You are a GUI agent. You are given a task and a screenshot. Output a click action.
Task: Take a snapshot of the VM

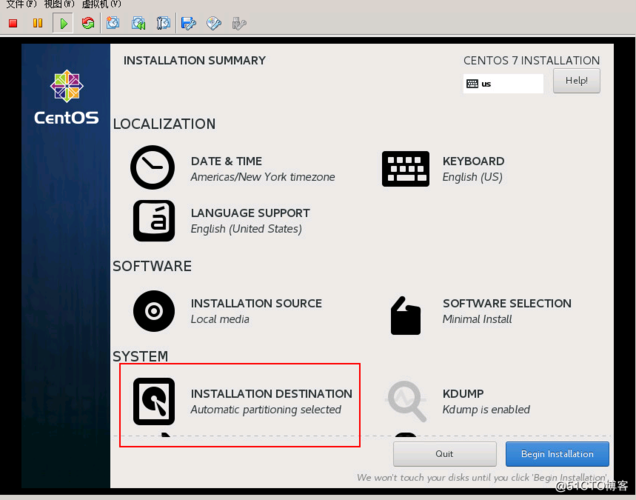113,23
